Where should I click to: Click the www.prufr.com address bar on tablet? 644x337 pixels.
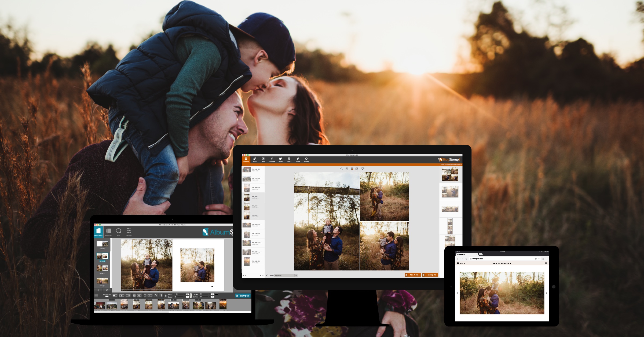[505, 259]
